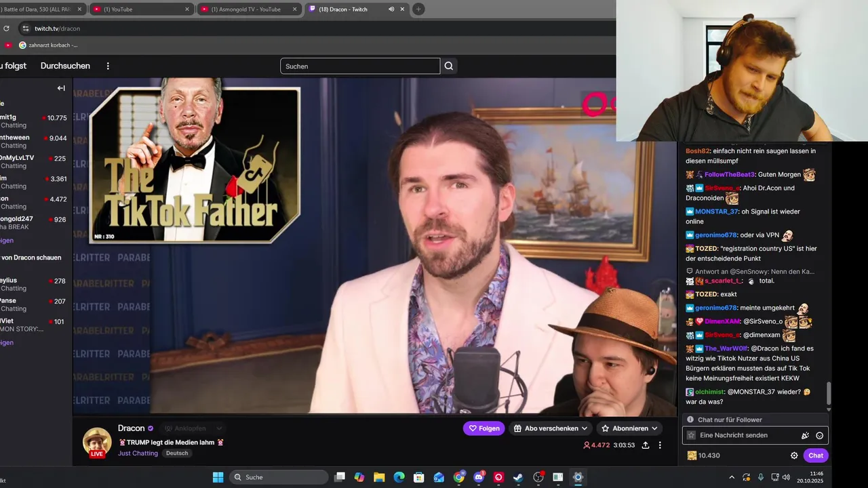Click the search magnifier button
868x488 pixels.
click(449, 66)
